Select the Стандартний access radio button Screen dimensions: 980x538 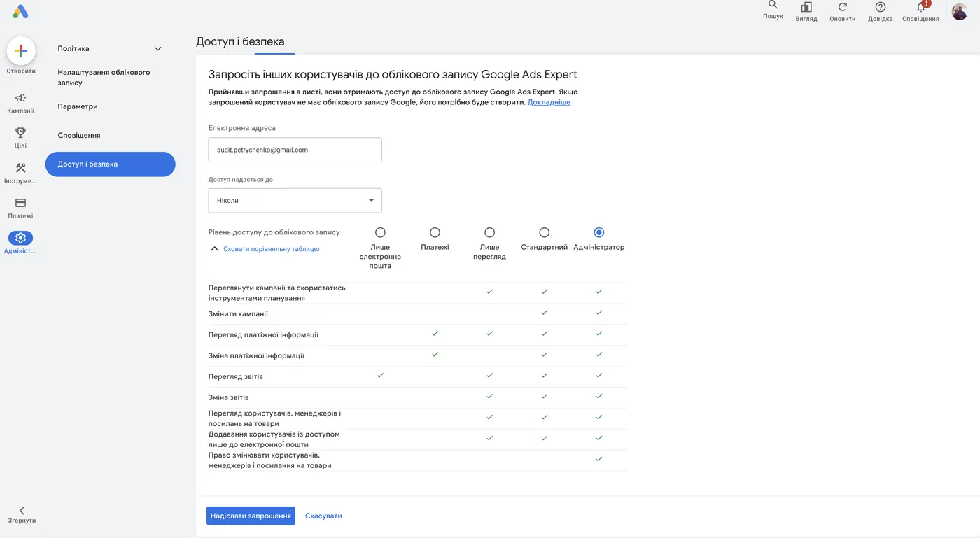(x=544, y=232)
